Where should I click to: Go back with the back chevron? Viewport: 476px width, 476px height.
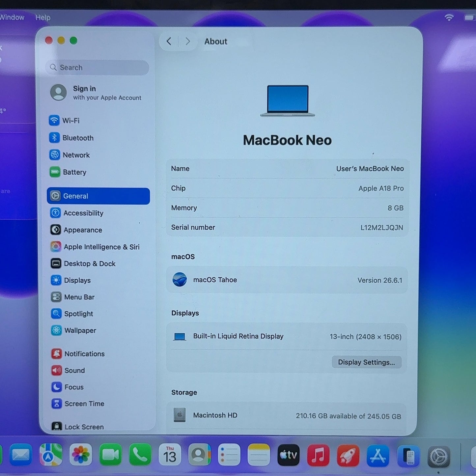point(169,41)
